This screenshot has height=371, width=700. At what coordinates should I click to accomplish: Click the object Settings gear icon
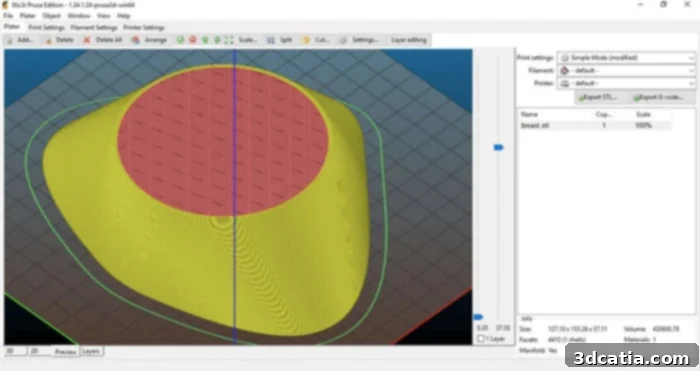343,40
